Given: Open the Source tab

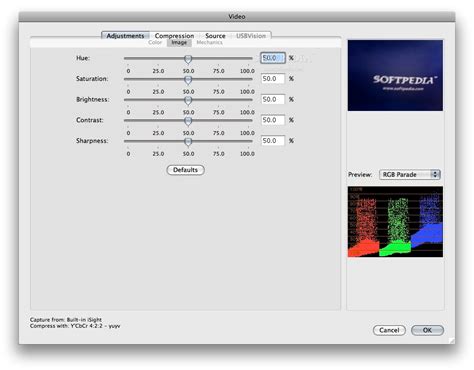Looking at the screenshot, I should click(x=215, y=36).
